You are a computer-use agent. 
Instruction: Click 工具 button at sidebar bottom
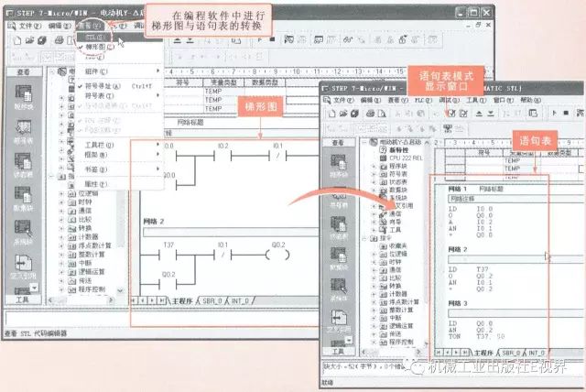(x=24, y=299)
